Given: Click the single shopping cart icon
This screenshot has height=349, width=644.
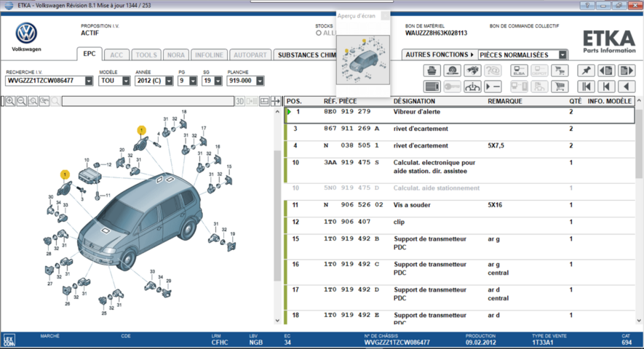Looking at the screenshot, I should tap(560, 87).
